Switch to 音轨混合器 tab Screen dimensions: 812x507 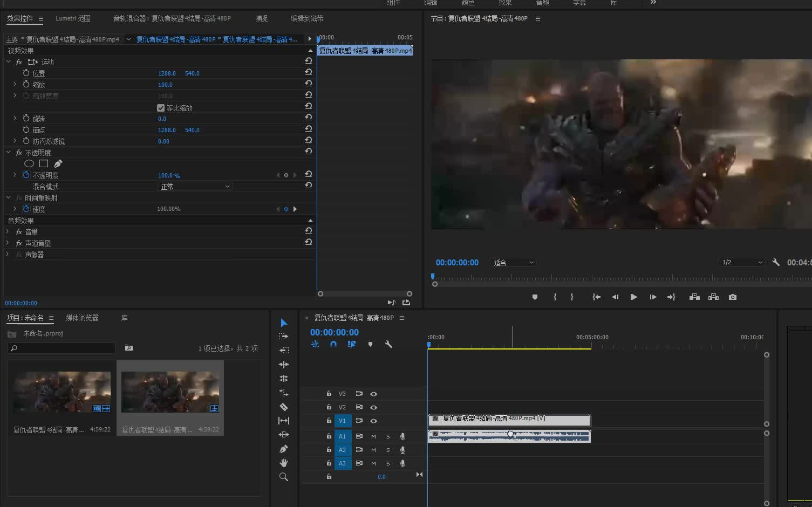pyautogui.click(x=172, y=18)
